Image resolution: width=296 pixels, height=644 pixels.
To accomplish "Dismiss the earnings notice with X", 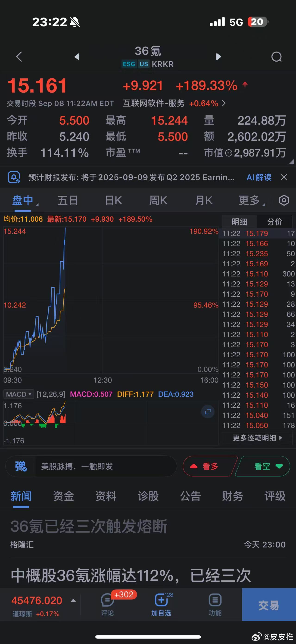I will [284, 177].
